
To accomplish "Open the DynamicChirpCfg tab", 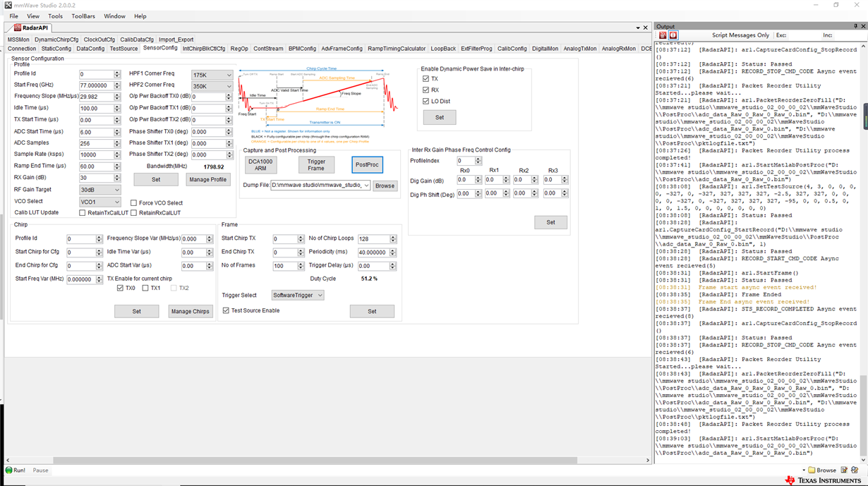I will [56, 40].
